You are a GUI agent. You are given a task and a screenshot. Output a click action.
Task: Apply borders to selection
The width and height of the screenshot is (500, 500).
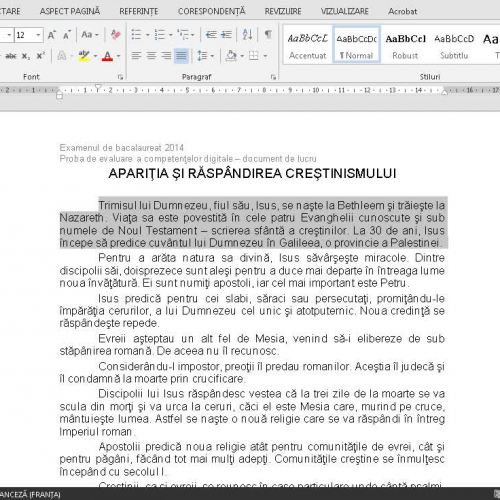tap(254, 56)
